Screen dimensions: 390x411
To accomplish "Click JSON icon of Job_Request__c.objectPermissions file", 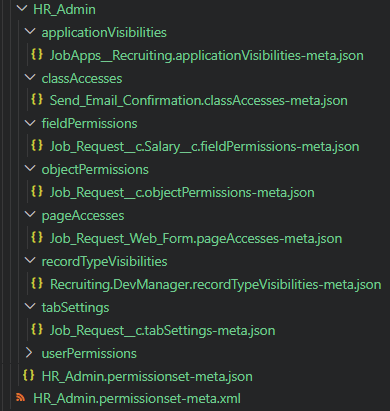I will pyautogui.click(x=37, y=191).
